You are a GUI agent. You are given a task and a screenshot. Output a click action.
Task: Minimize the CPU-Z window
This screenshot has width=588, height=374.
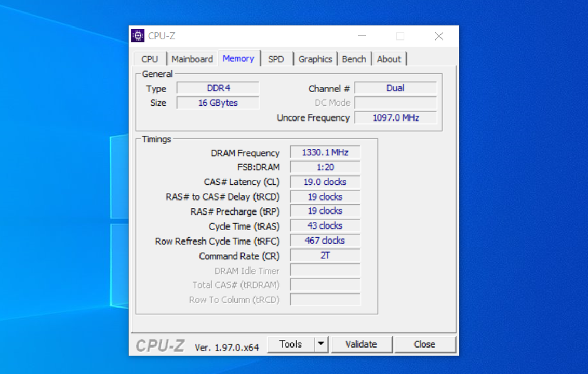pos(362,36)
